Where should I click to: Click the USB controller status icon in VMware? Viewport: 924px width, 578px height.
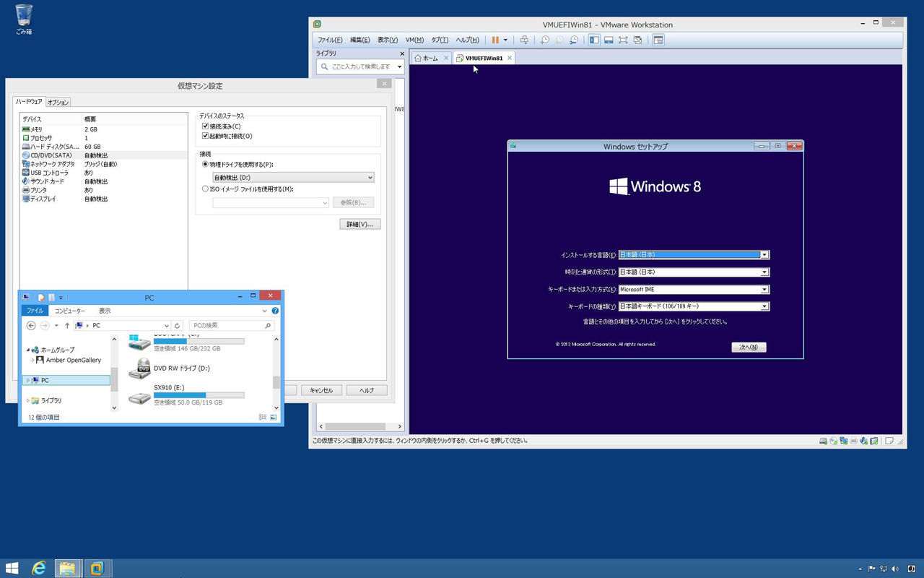(874, 441)
